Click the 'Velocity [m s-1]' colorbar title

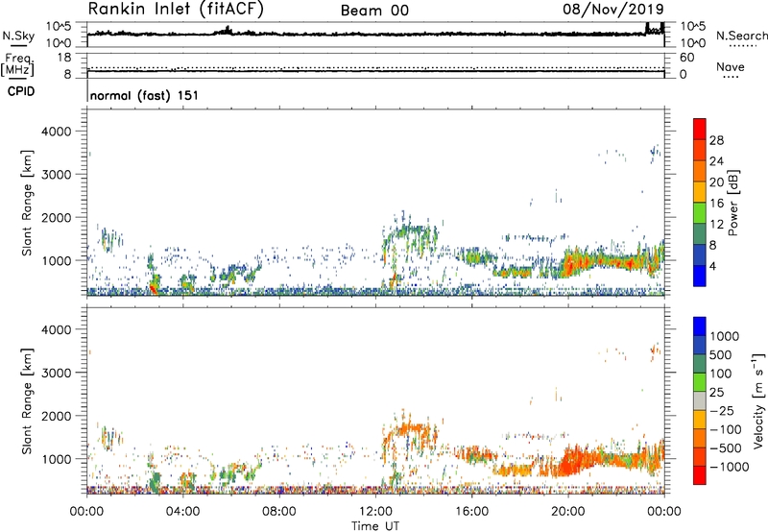point(758,400)
